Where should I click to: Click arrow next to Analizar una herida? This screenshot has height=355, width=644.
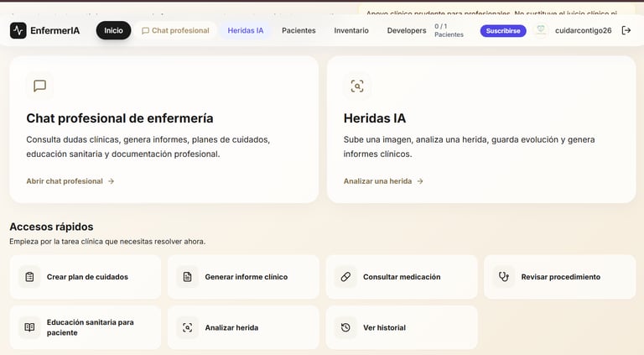420,181
